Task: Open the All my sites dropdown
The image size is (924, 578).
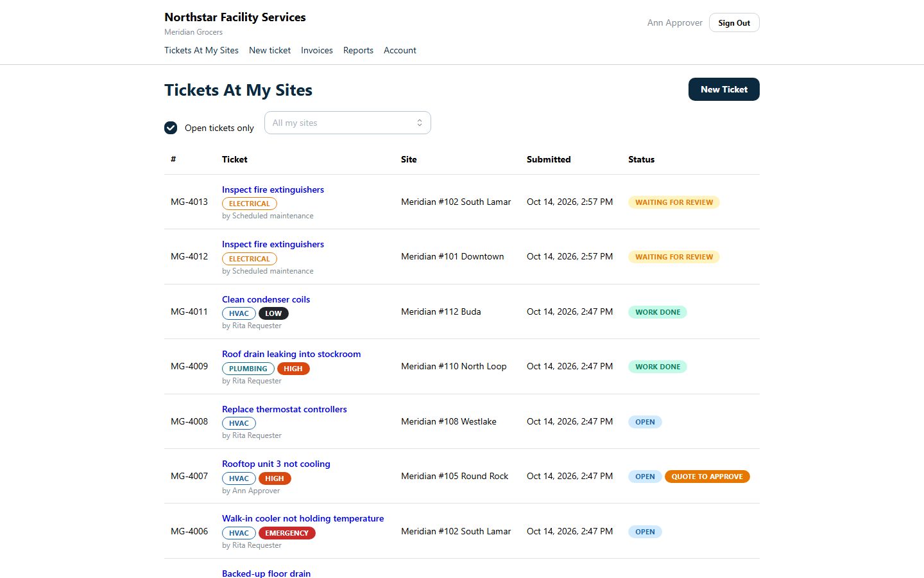Action: [x=347, y=123]
